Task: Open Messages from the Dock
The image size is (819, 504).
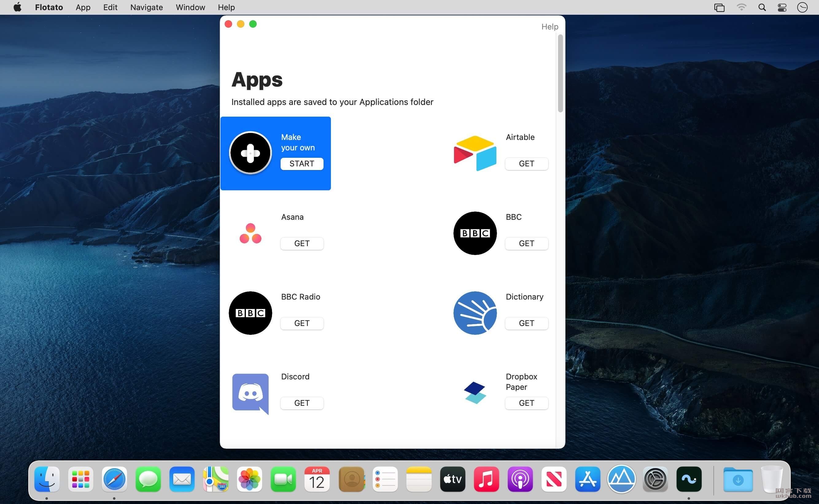Action: (x=148, y=479)
